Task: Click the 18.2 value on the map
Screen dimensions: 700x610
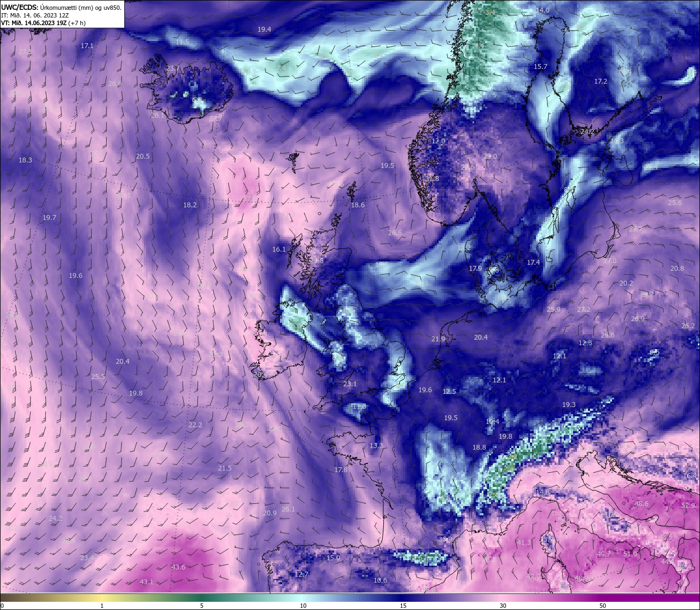Action: (x=190, y=205)
